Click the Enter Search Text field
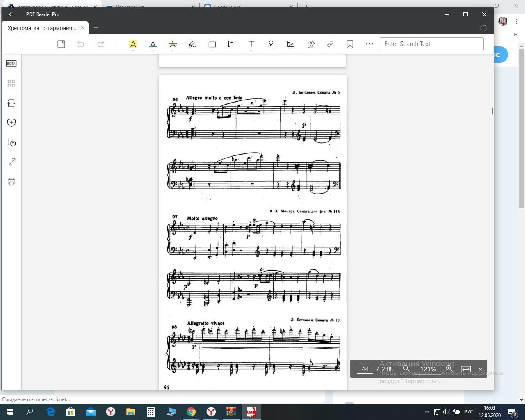Image resolution: width=525 pixels, height=420 pixels. click(x=431, y=44)
